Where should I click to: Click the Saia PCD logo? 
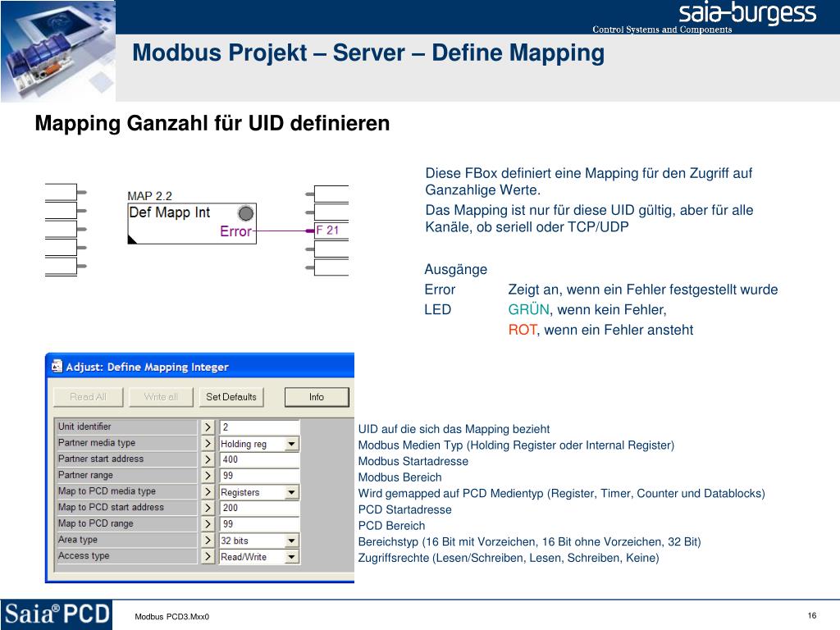click(57, 614)
